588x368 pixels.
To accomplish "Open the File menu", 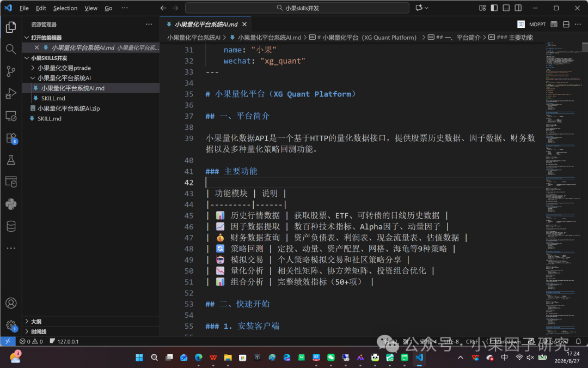I will click(24, 8).
